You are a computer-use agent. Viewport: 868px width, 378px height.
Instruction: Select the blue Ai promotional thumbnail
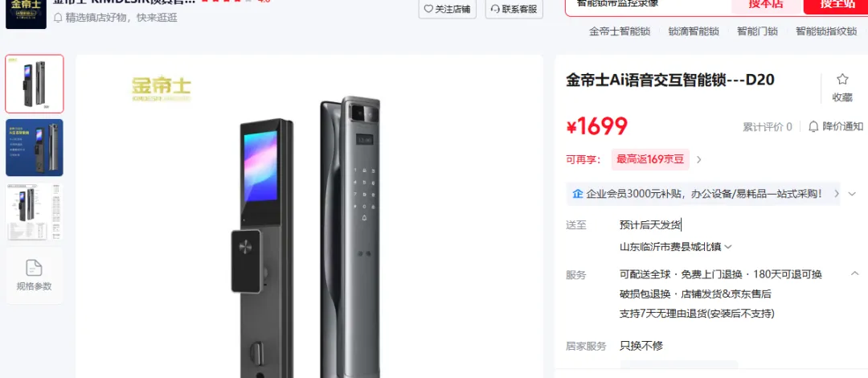(x=35, y=147)
